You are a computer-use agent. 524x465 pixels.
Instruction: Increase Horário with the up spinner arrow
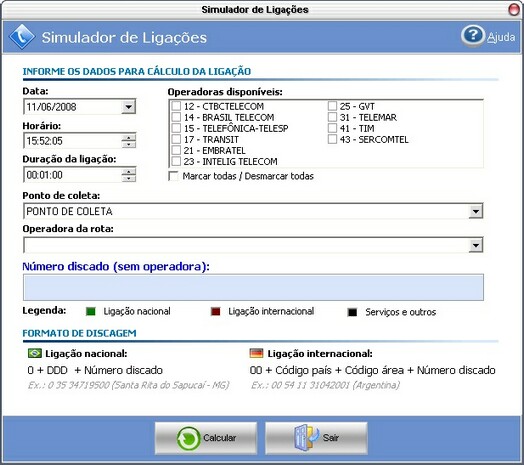click(x=129, y=137)
